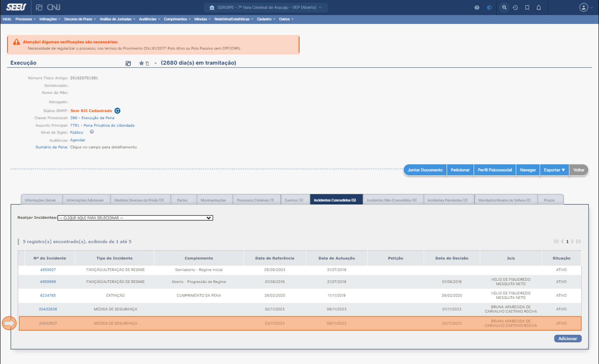Viewport: 599px width, 364px height.
Task: Open incident 4959996 link
Action: tap(48, 282)
